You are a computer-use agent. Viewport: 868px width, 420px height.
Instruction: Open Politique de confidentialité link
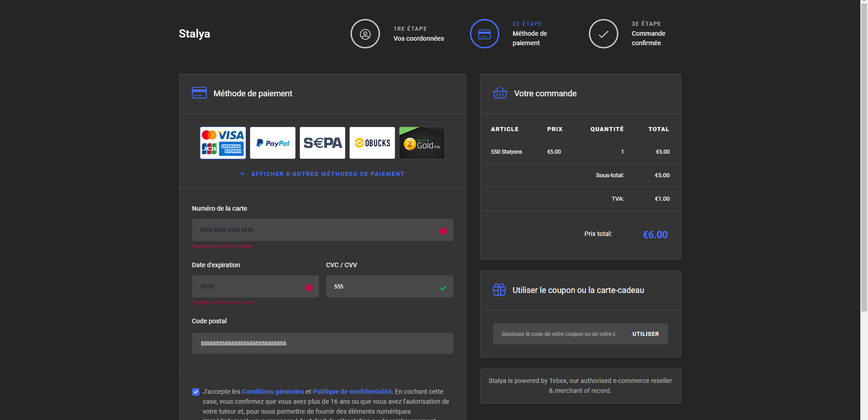[352, 392]
